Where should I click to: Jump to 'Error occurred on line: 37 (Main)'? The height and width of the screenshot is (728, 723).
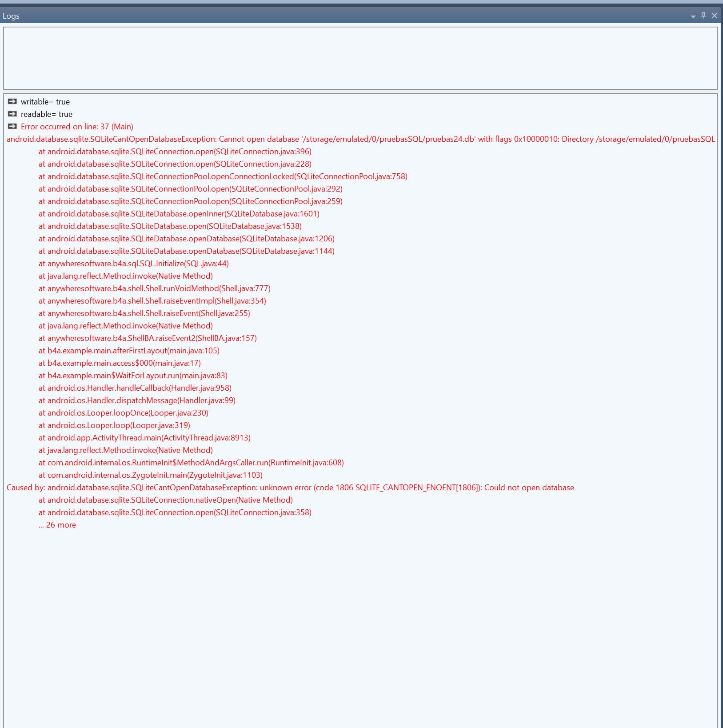77,127
